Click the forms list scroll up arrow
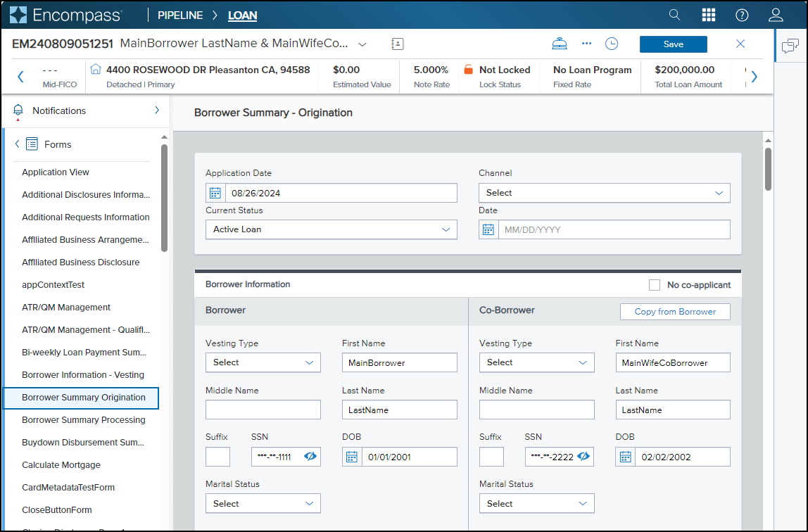This screenshot has height=532, width=808. pyautogui.click(x=165, y=137)
